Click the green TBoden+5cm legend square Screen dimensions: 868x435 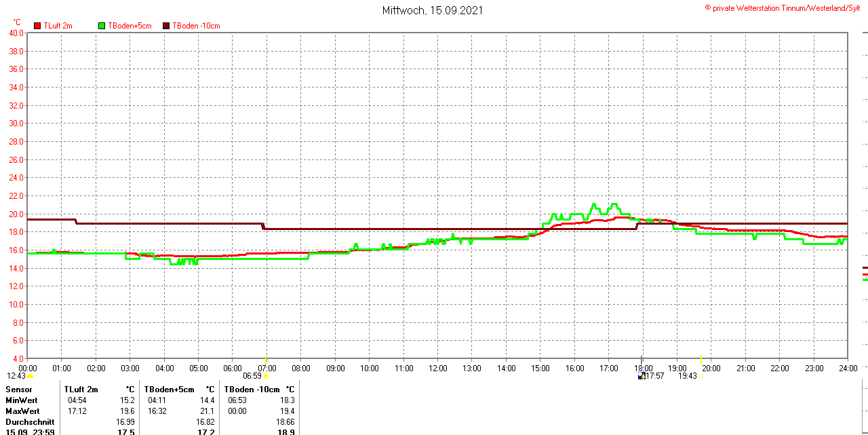[102, 26]
